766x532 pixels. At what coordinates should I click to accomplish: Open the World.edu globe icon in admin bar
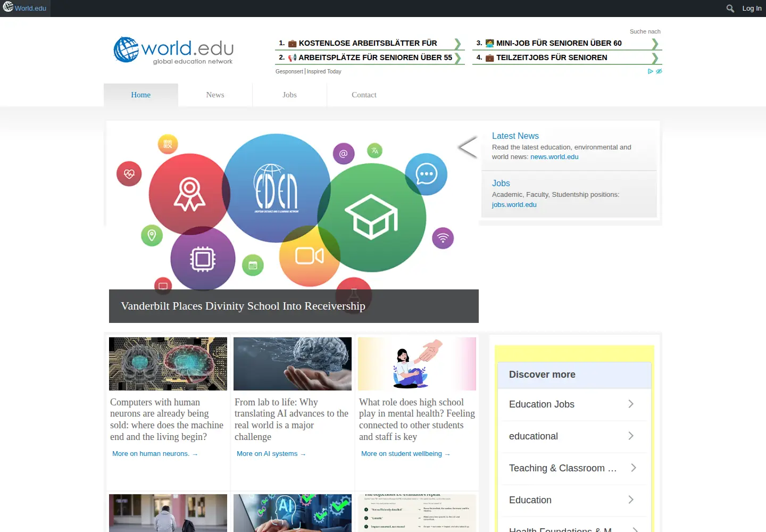[x=8, y=7]
